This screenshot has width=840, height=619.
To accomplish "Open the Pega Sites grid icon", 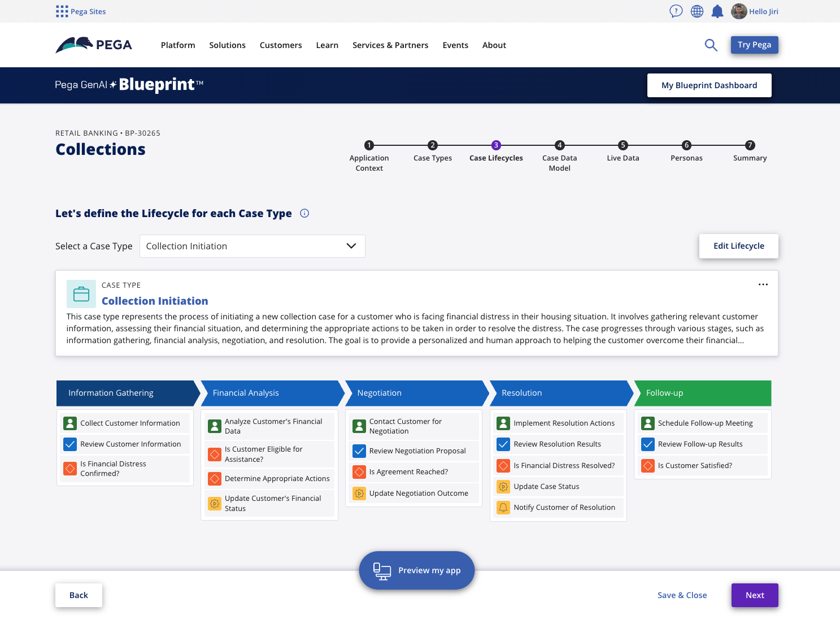I will (62, 11).
